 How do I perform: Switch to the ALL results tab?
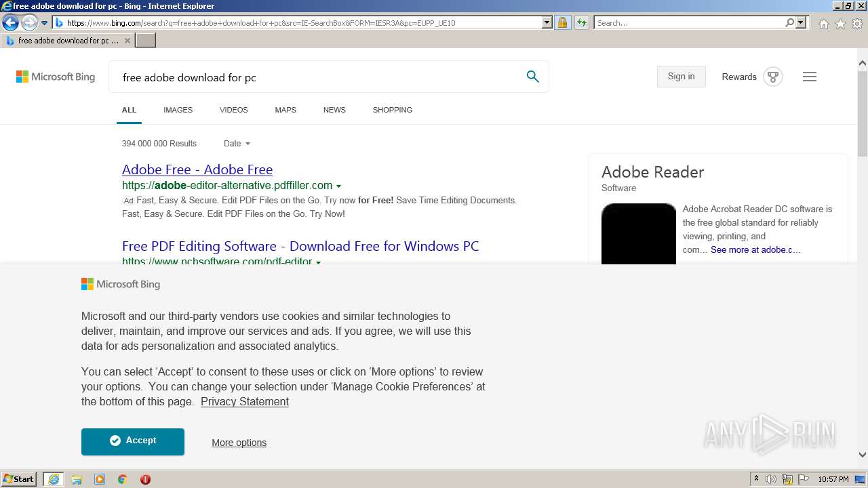point(129,110)
